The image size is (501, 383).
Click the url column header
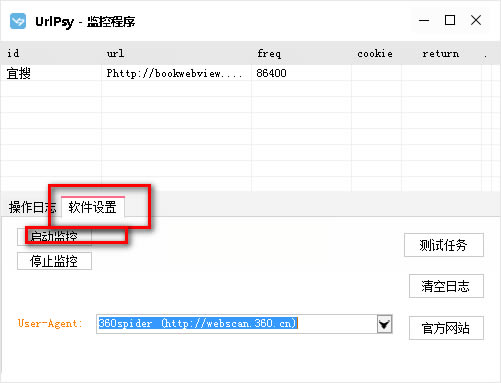(x=177, y=53)
